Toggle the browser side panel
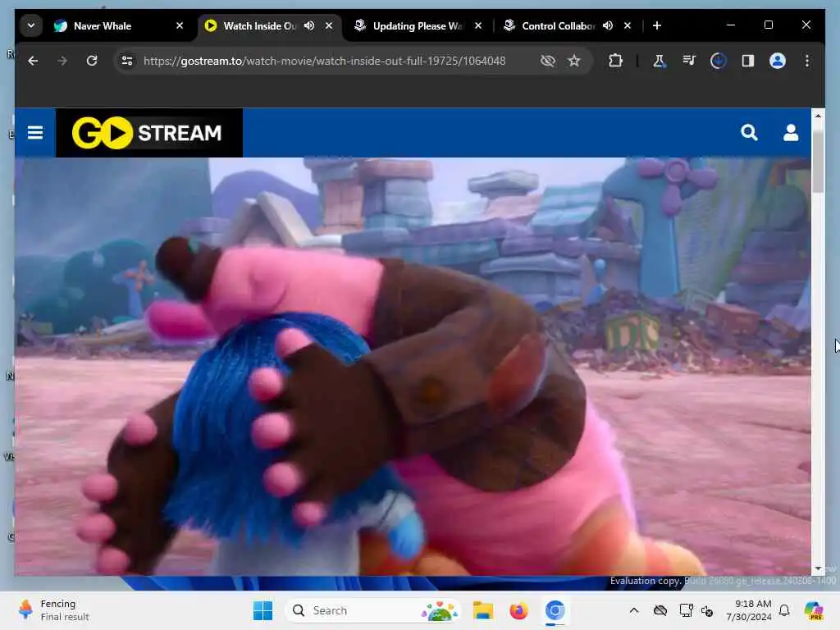Screen dimensions: 840x630 [748, 61]
